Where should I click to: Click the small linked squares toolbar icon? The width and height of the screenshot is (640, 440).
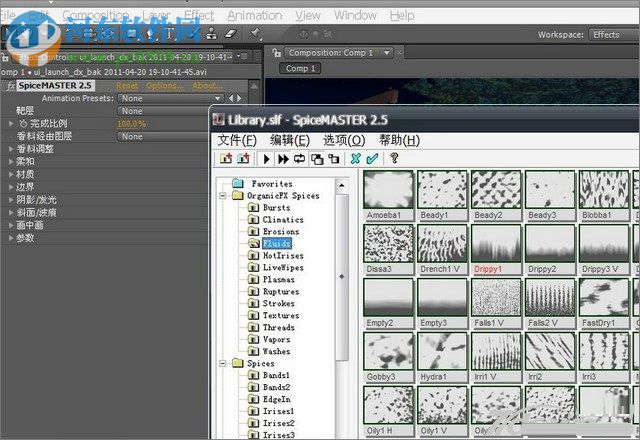(x=334, y=159)
